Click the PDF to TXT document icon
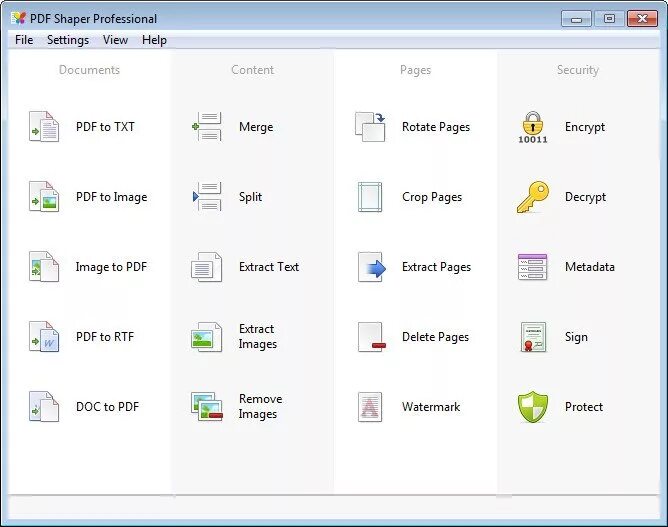This screenshot has width=668, height=527. pyautogui.click(x=44, y=127)
